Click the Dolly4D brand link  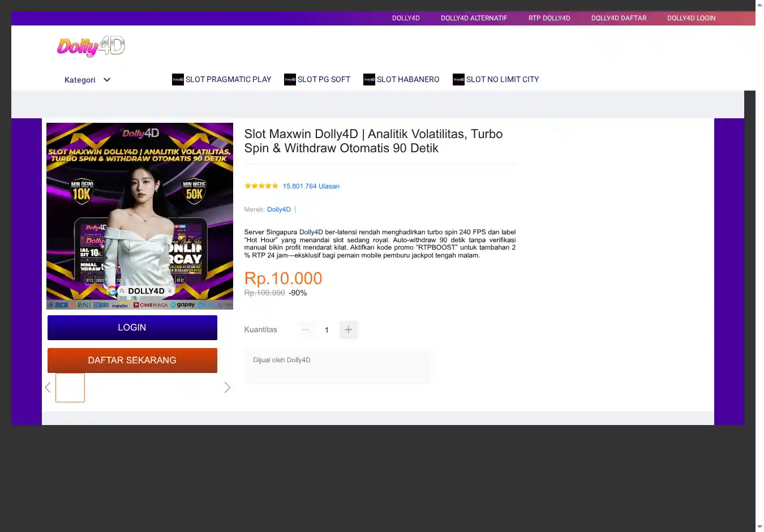pyautogui.click(x=279, y=209)
